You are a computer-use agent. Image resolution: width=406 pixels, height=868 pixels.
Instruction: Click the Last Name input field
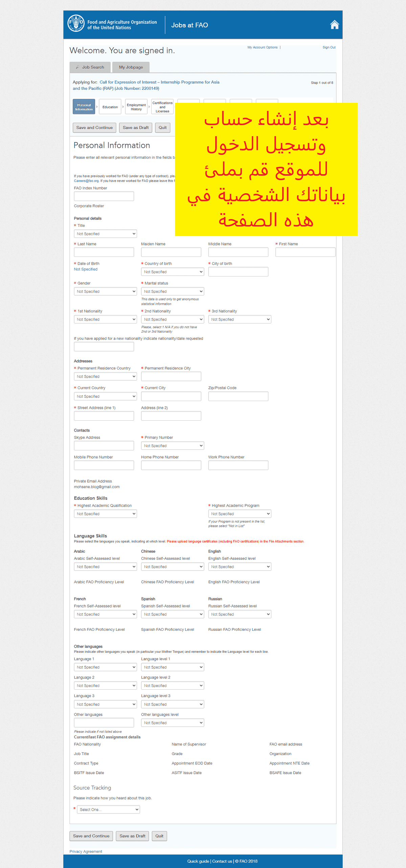(104, 252)
